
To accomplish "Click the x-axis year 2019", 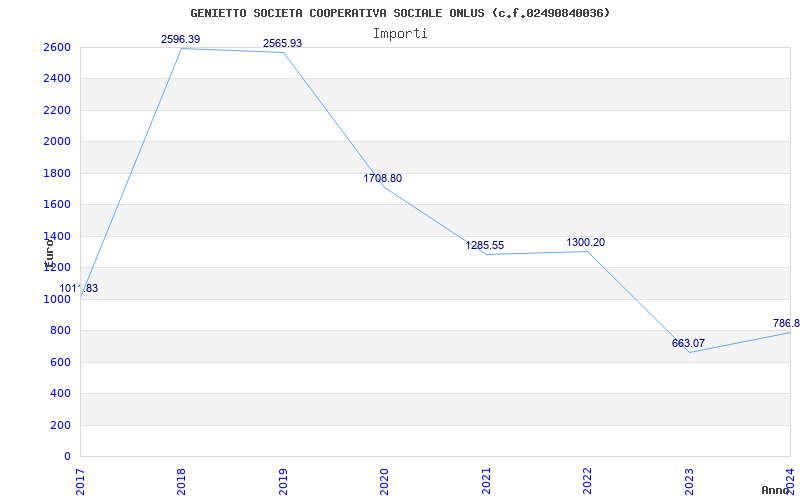I will (283, 481).
